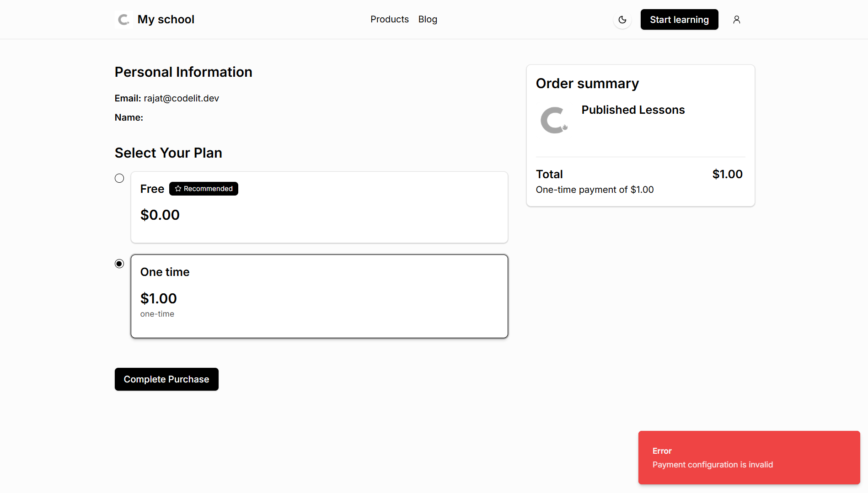Open the Blog page
Image resolution: width=868 pixels, height=493 pixels.
(427, 19)
